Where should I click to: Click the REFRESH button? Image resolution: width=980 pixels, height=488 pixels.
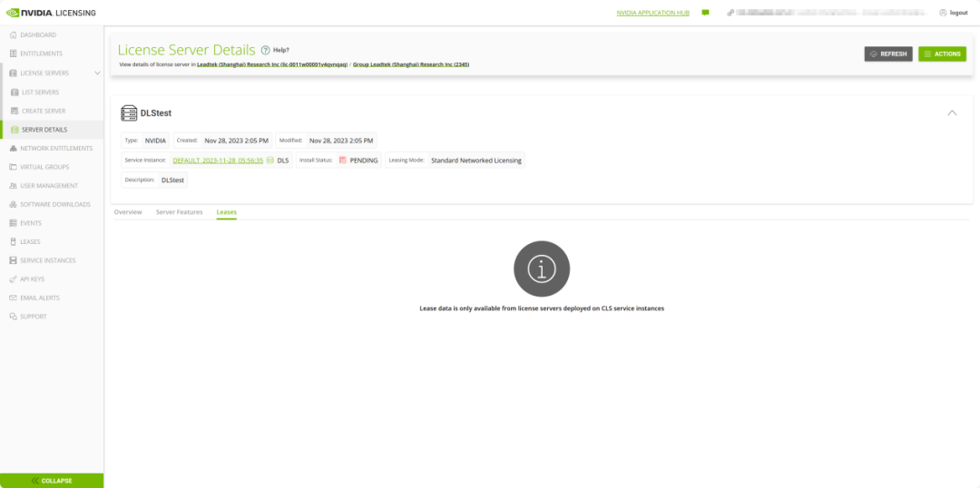tap(888, 54)
